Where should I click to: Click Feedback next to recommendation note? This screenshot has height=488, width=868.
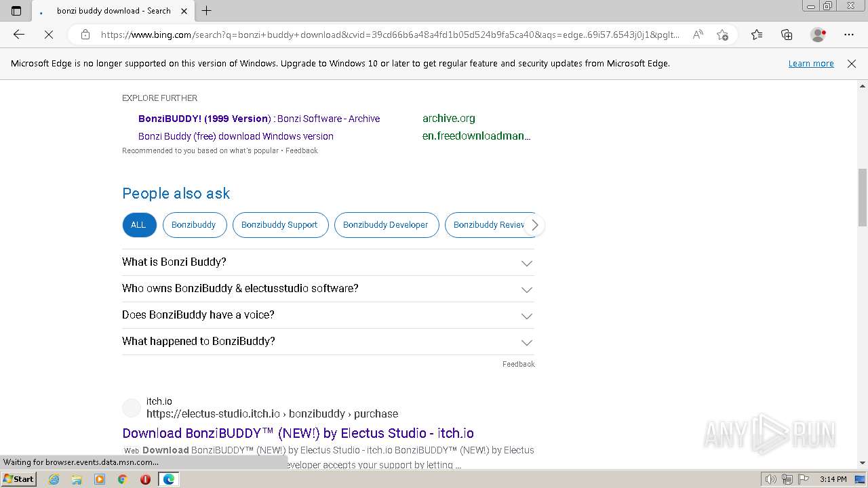pyautogui.click(x=302, y=150)
